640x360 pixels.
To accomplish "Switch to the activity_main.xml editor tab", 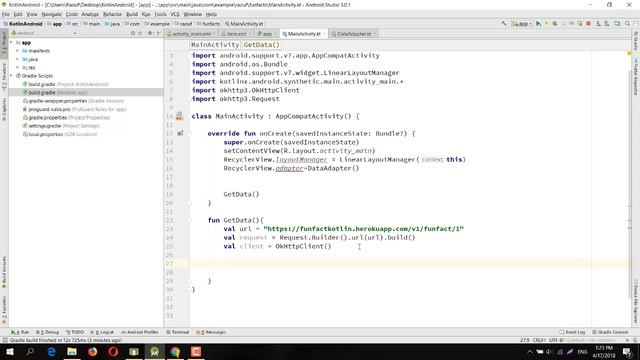I will tap(191, 34).
